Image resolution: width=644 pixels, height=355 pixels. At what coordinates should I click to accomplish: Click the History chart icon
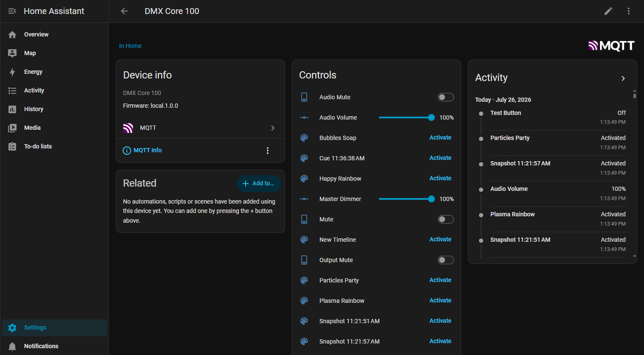(12, 109)
